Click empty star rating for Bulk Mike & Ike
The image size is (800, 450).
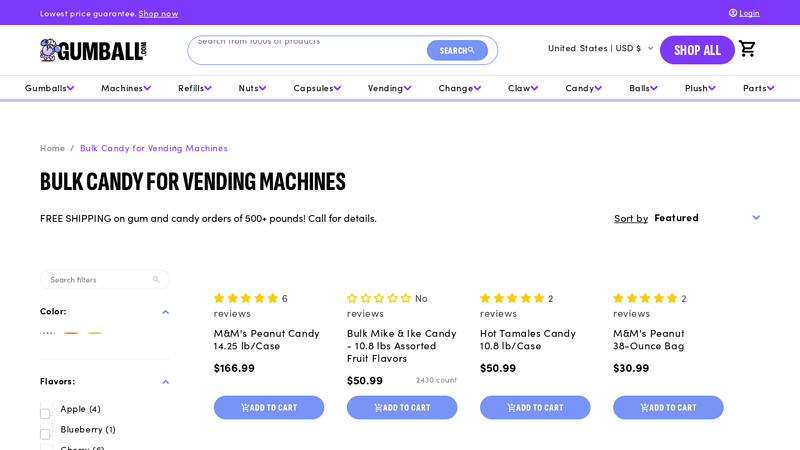click(379, 298)
